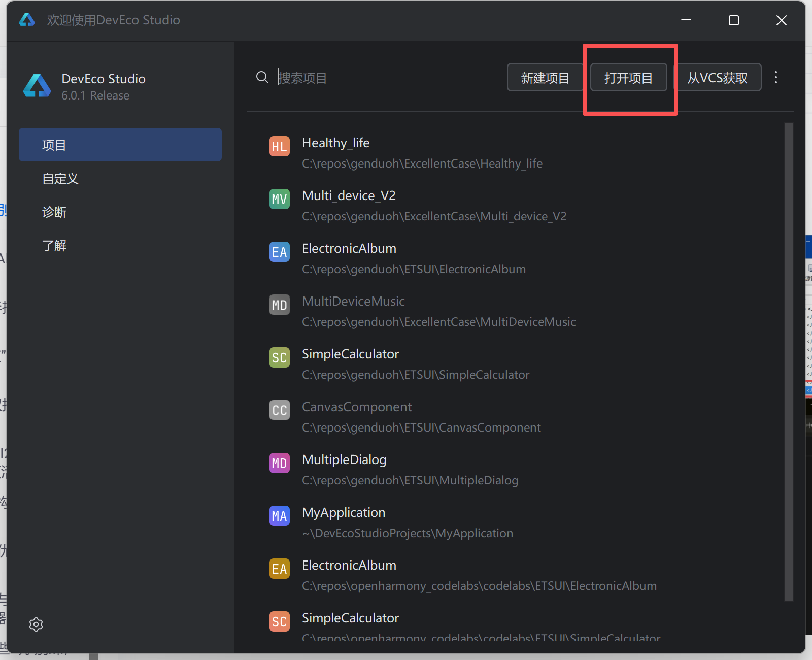Image resolution: width=812 pixels, height=660 pixels.
Task: Click the 打开项目 button
Action: pyautogui.click(x=629, y=77)
